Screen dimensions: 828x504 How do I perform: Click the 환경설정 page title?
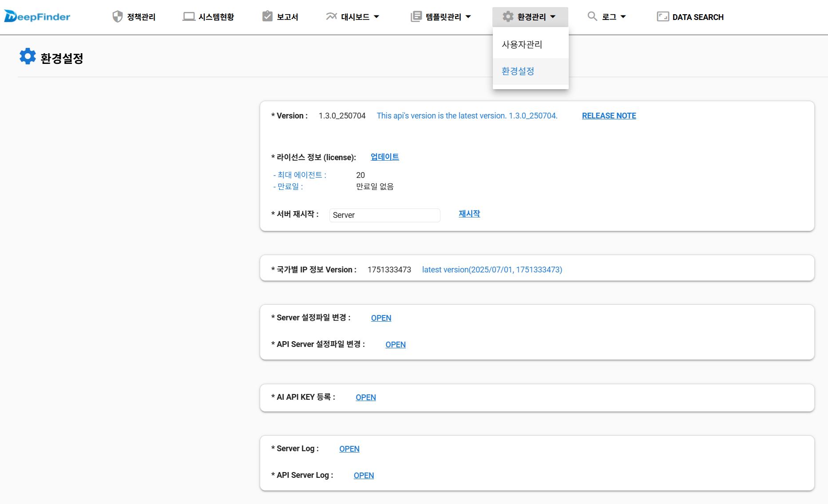click(62, 58)
